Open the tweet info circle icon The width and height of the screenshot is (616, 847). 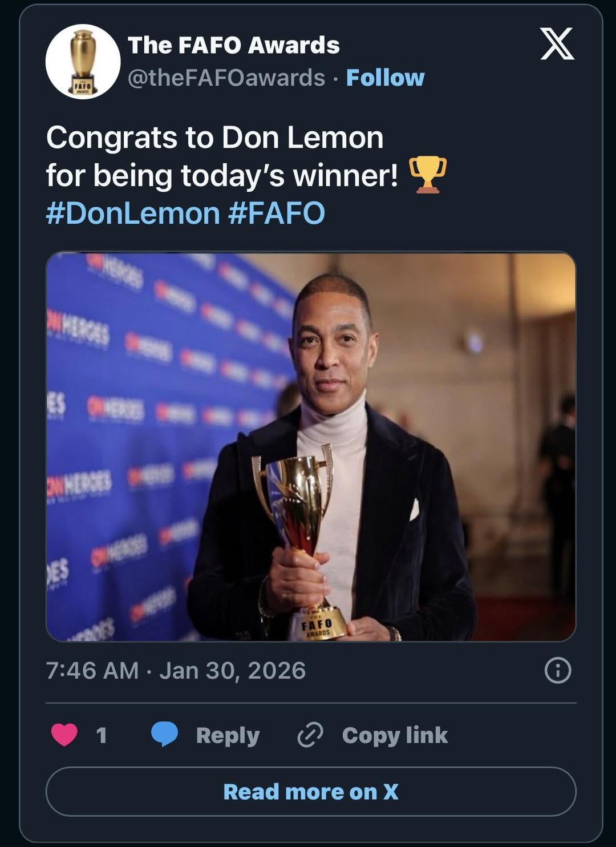pyautogui.click(x=557, y=670)
